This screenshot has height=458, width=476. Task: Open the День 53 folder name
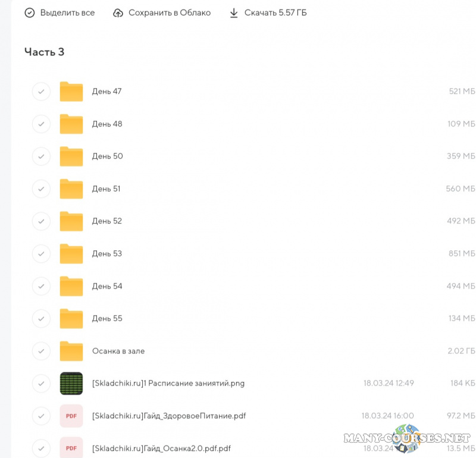pyautogui.click(x=107, y=254)
